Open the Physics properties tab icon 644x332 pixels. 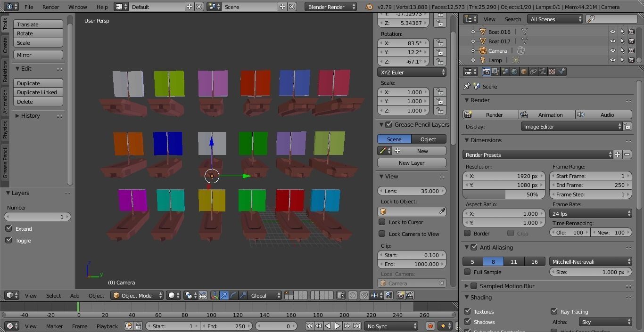click(561, 72)
